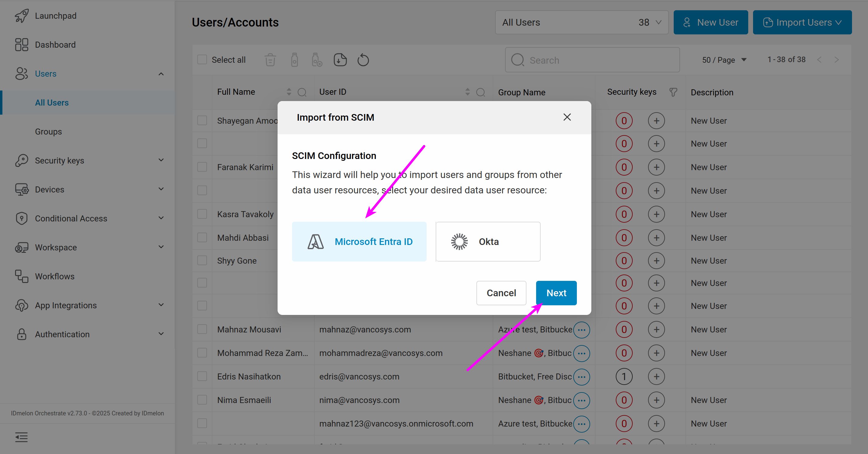Screen dimensions: 868x454
Task: Click the Security keys filter icon
Action: 673,92
